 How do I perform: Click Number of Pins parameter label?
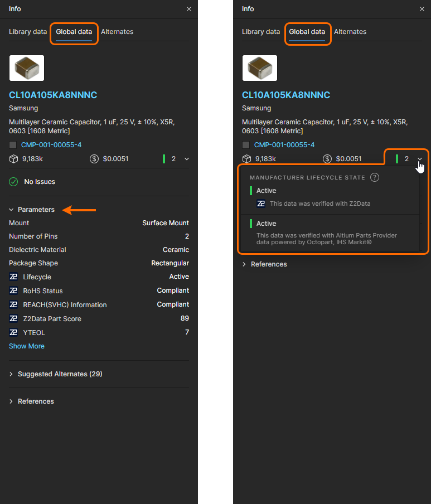coord(33,236)
